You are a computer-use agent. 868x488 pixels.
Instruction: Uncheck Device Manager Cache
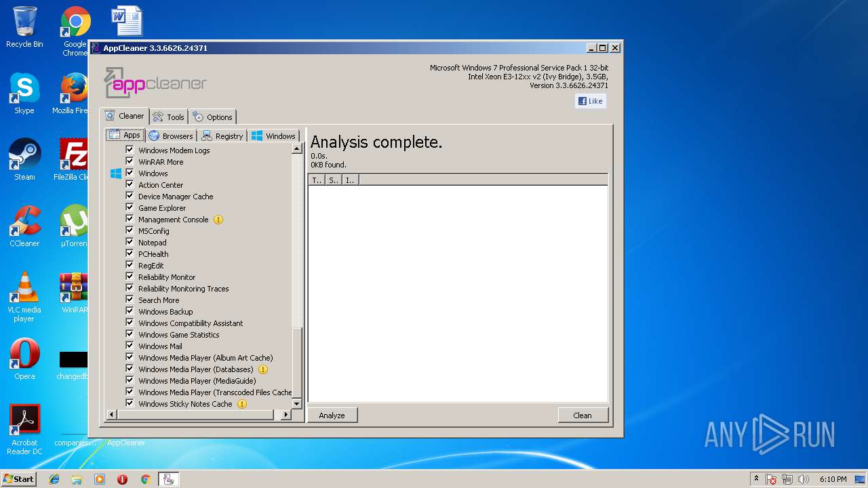[x=130, y=196]
